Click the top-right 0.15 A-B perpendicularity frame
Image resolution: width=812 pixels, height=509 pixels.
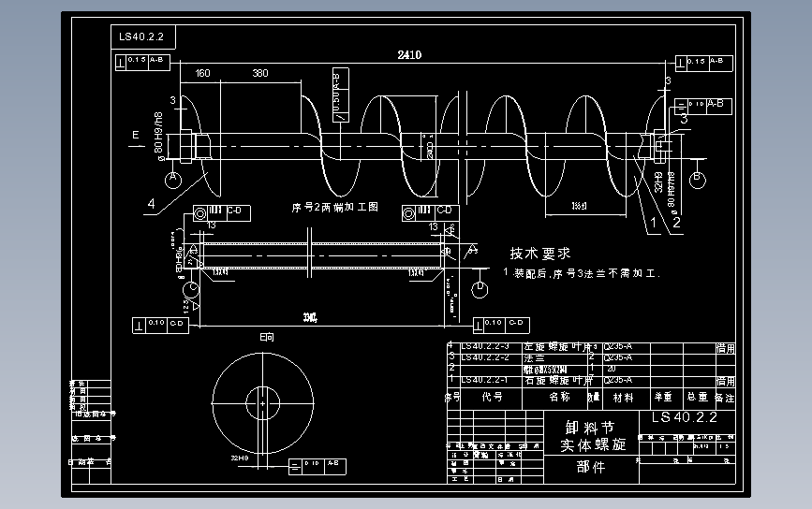(x=703, y=64)
